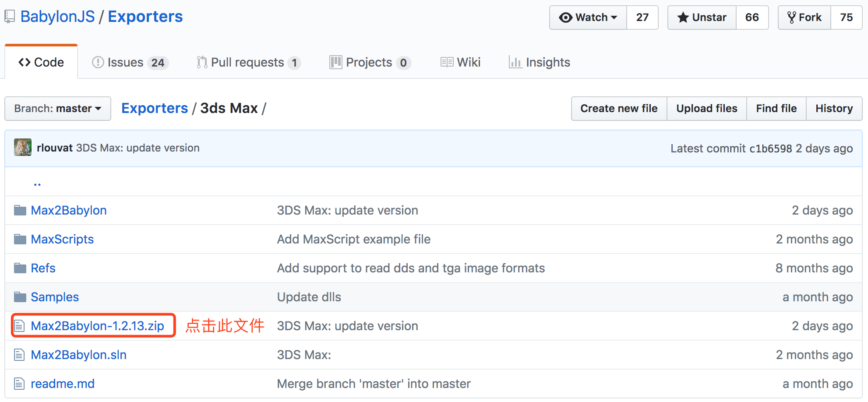Navigate up via the parent directory dots
This screenshot has width=868, height=402.
pyautogui.click(x=37, y=183)
